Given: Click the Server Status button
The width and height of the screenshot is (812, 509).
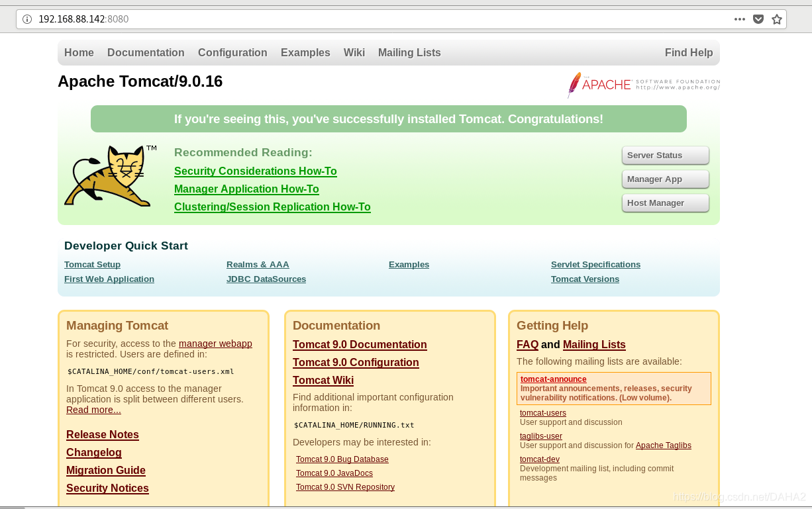Looking at the screenshot, I should (x=665, y=155).
